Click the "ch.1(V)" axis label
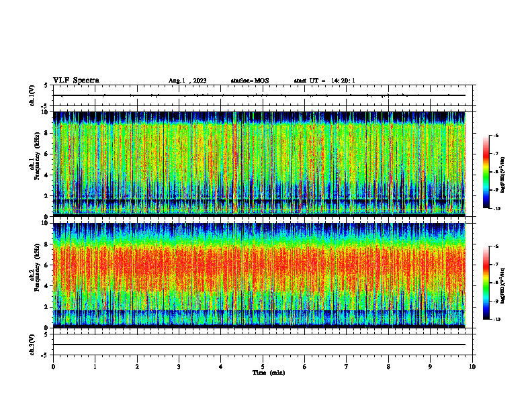532x411 pixels. 32,95
